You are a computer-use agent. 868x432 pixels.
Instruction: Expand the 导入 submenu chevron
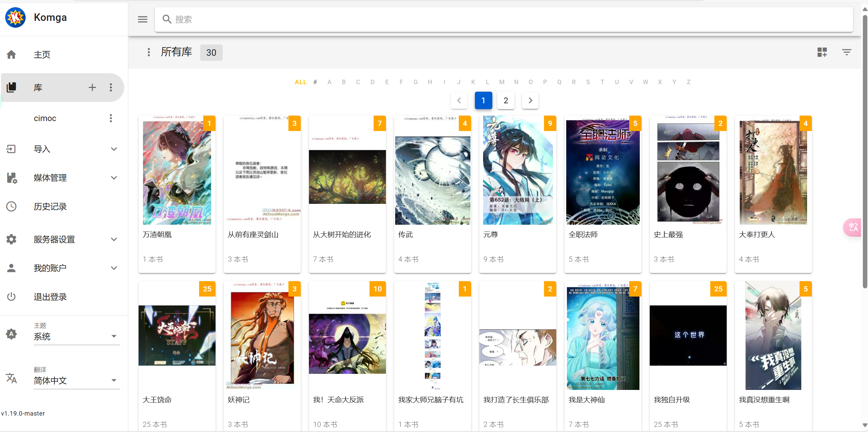pos(114,149)
